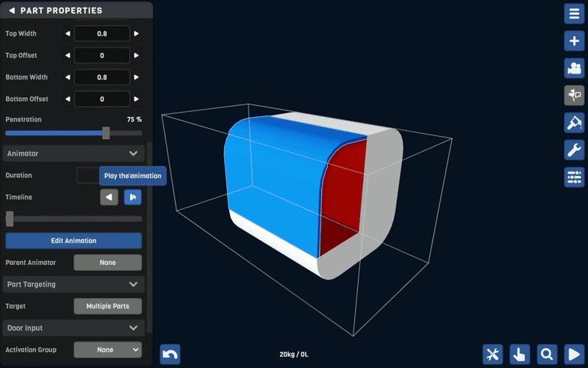Undo the last action
The height and width of the screenshot is (368, 588).
170,354
